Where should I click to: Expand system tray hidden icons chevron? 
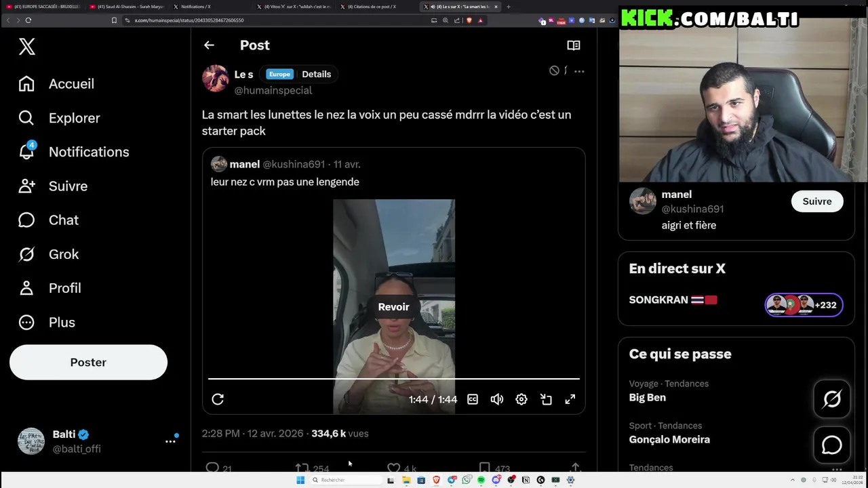(793, 480)
